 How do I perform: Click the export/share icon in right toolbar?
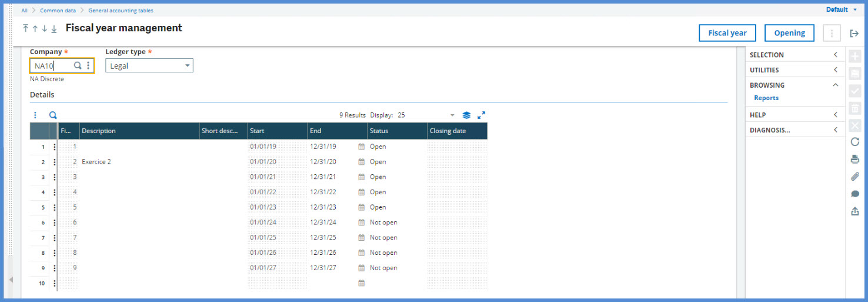pos(854,211)
